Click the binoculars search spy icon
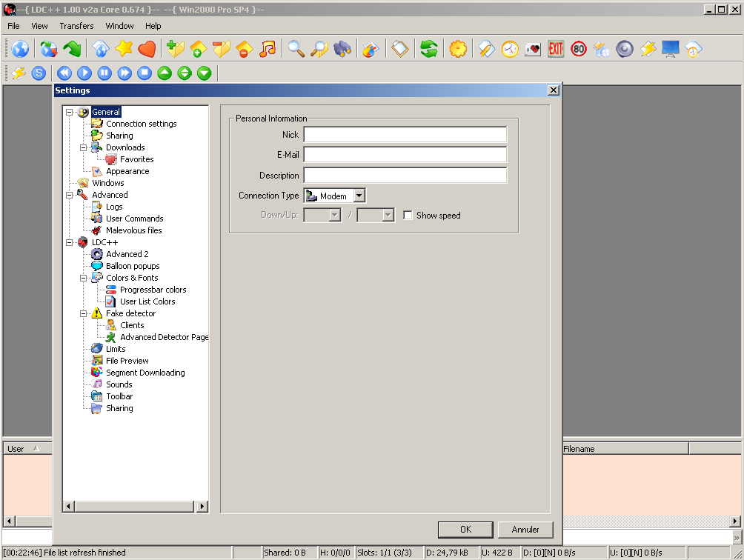The image size is (744, 560). [342, 49]
